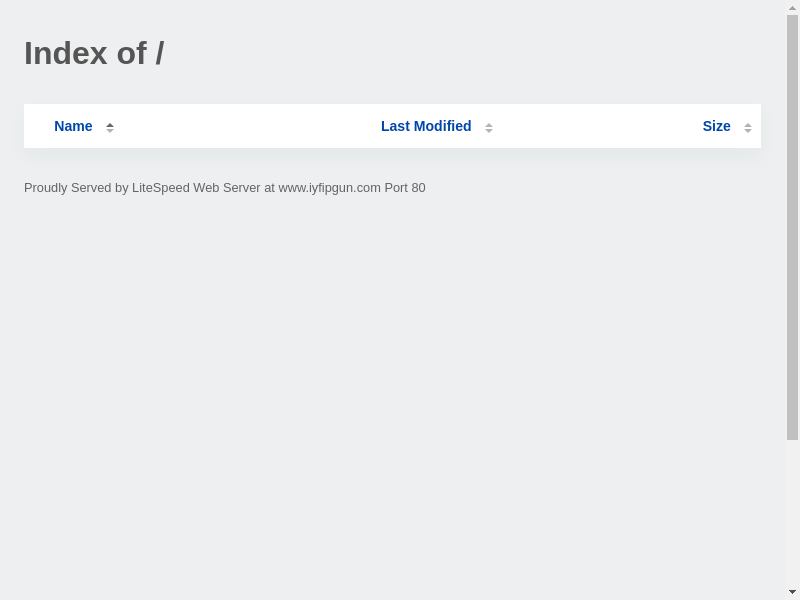Click empty header space between Last Modified and Size

(x=598, y=126)
